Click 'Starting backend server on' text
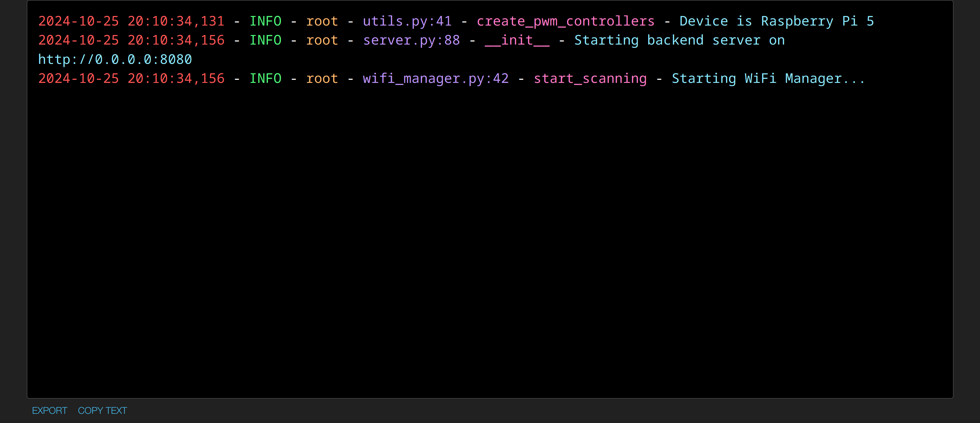The width and height of the screenshot is (980, 423). [x=679, y=40]
